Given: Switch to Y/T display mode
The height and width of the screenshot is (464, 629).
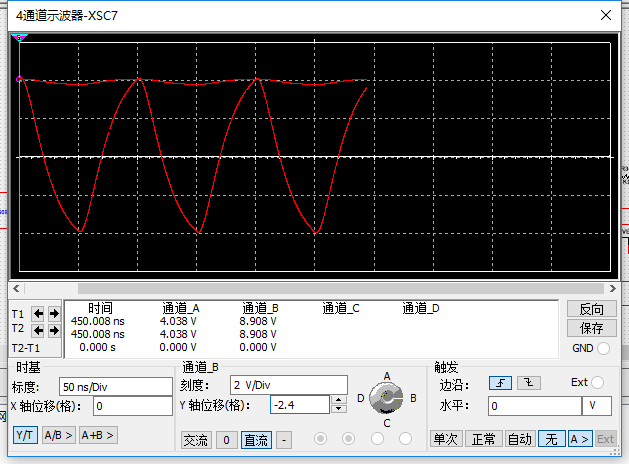Looking at the screenshot, I should click(25, 435).
